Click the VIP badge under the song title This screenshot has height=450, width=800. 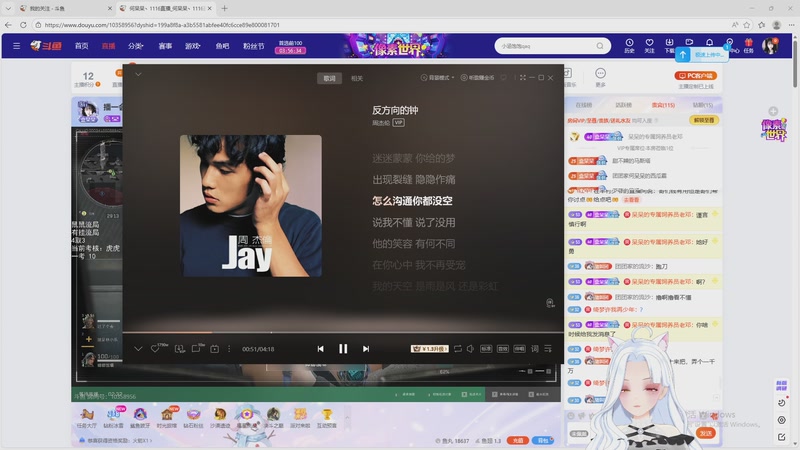tap(398, 122)
